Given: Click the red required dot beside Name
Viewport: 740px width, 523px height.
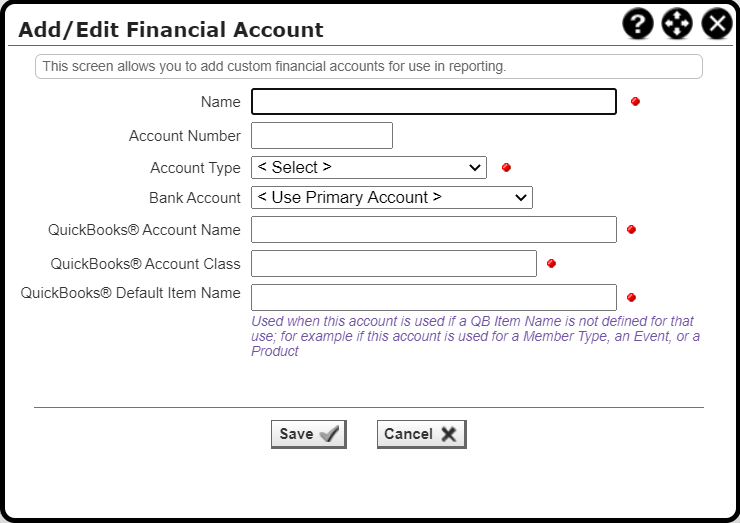Looking at the screenshot, I should 635,102.
